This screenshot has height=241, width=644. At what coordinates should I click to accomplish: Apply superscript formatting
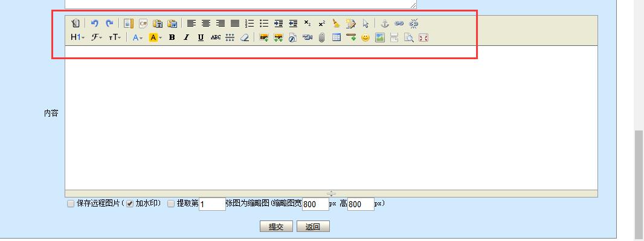[322, 24]
